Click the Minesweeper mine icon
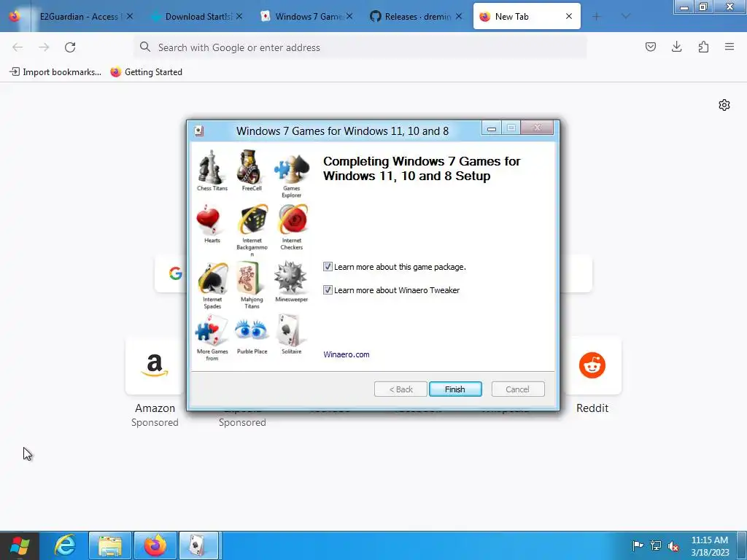 (x=290, y=278)
